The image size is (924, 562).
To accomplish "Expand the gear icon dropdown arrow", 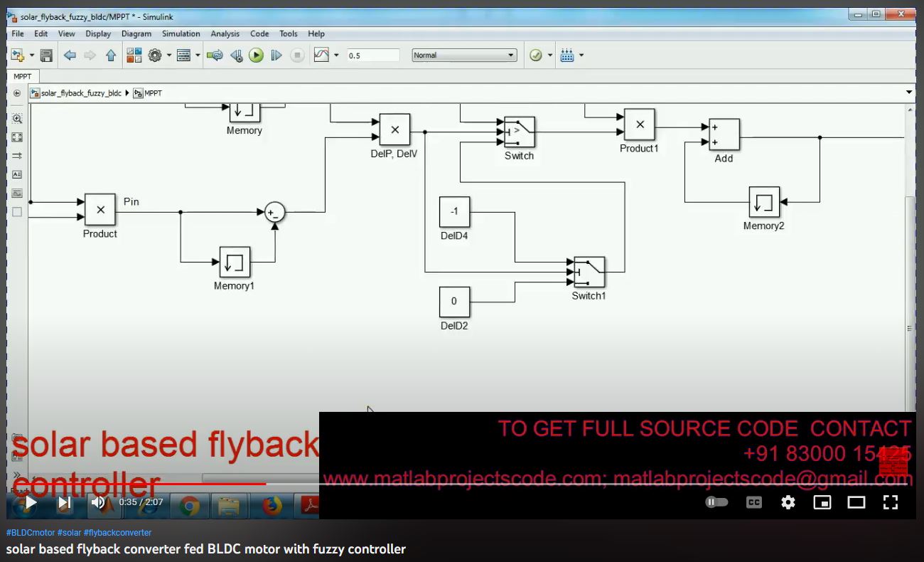I will [168, 55].
